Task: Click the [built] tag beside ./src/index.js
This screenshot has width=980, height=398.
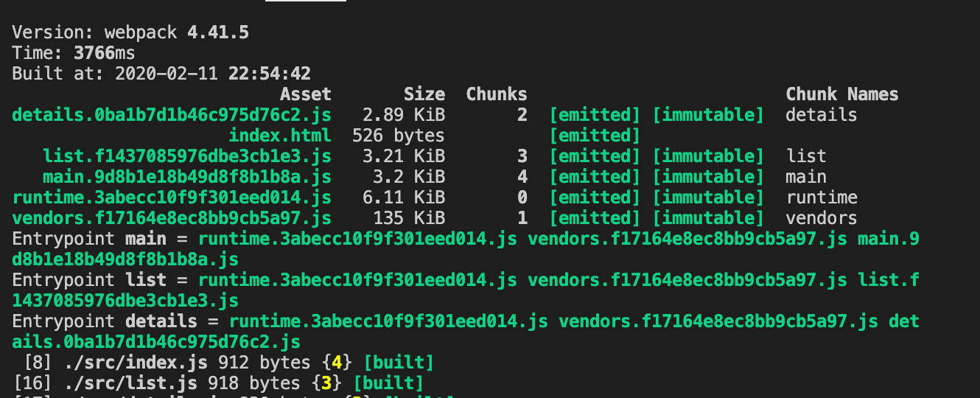Action: (x=398, y=363)
